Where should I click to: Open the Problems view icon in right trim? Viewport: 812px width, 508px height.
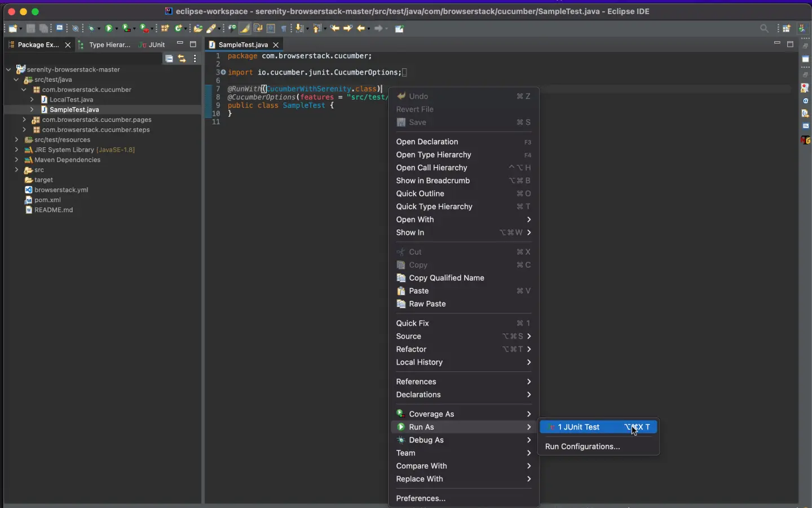point(805,88)
